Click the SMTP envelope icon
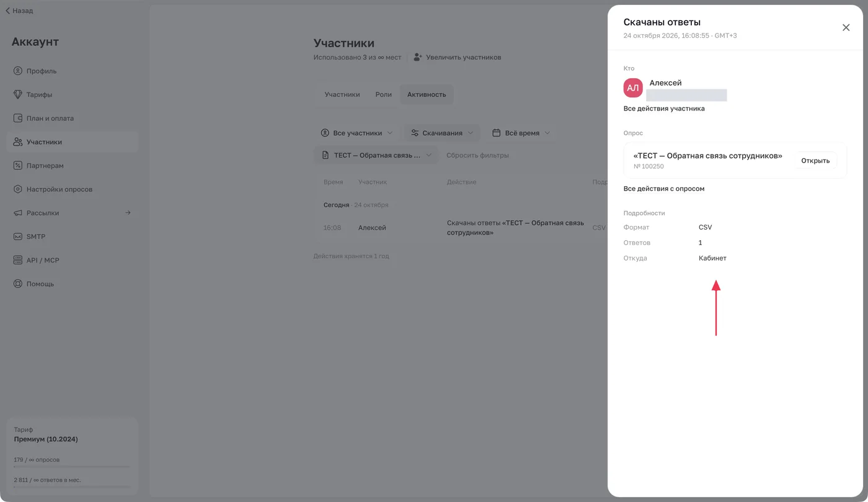This screenshot has width=868, height=502. (18, 236)
